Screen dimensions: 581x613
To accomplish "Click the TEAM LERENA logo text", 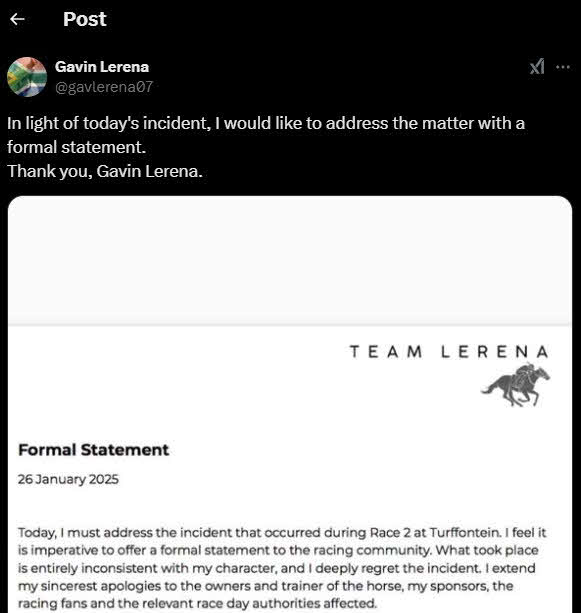I will click(449, 351).
